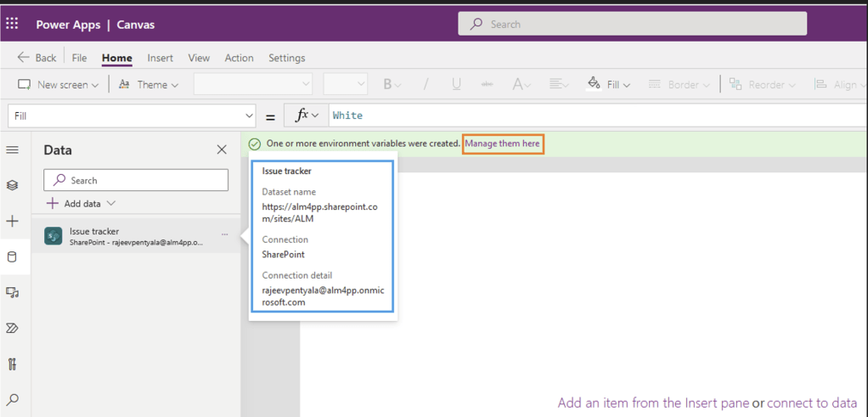Click the Data pane search field
The width and height of the screenshot is (868, 417).
136,180
